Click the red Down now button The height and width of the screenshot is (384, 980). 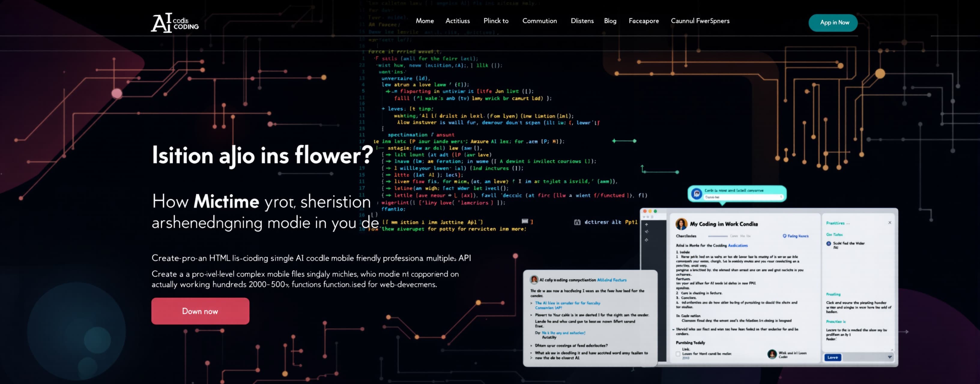coord(200,311)
